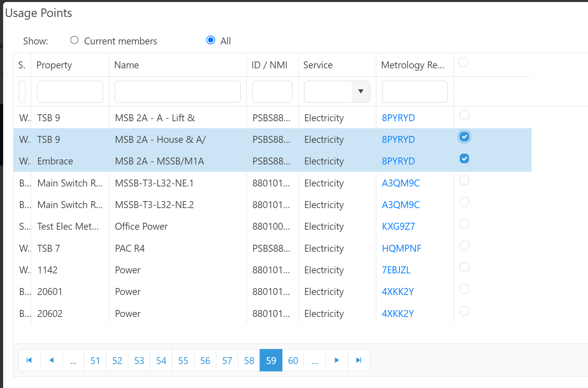Uncheck the MSB 2A - House row checkbox

pyautogui.click(x=464, y=137)
